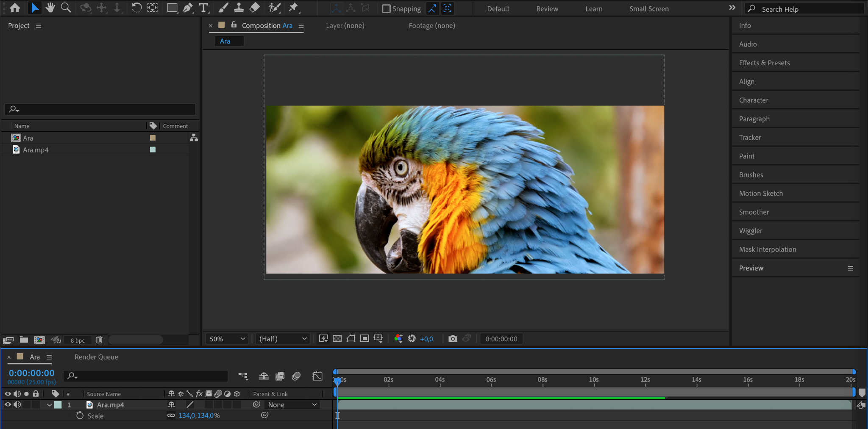The width and height of the screenshot is (868, 429).
Task: Enable the Snapping checkbox
Action: pyautogui.click(x=386, y=9)
